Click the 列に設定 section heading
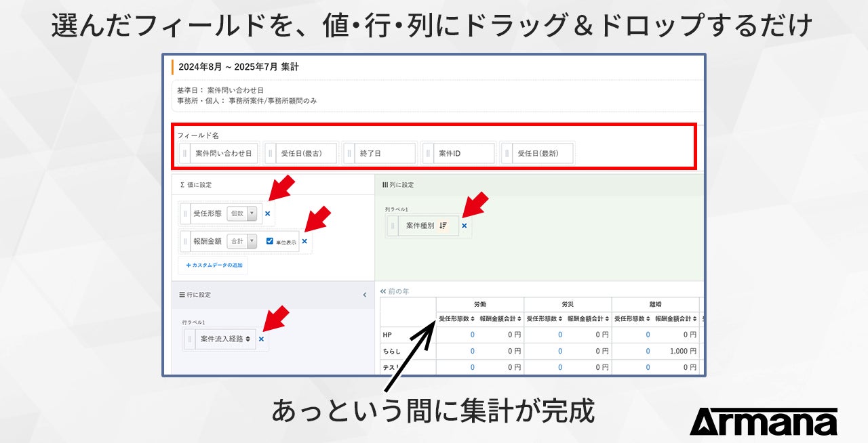Screen dimensions: 868x443 (398, 185)
